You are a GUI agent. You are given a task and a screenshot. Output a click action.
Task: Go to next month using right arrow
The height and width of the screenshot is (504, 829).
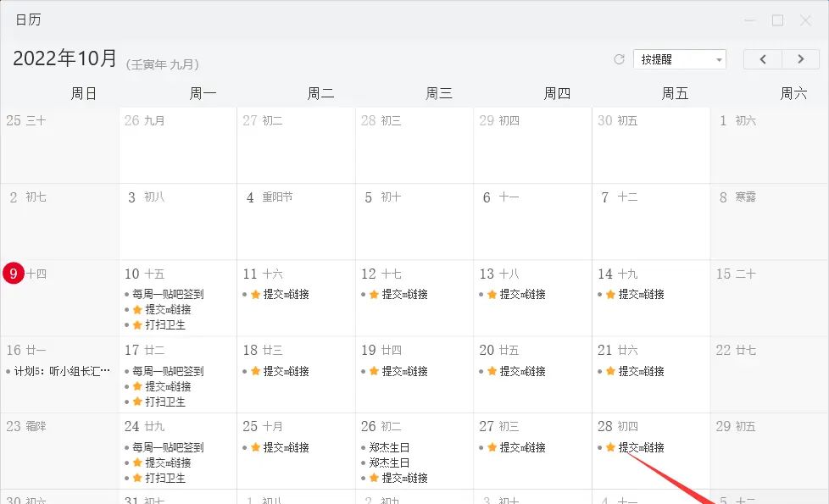click(x=800, y=58)
